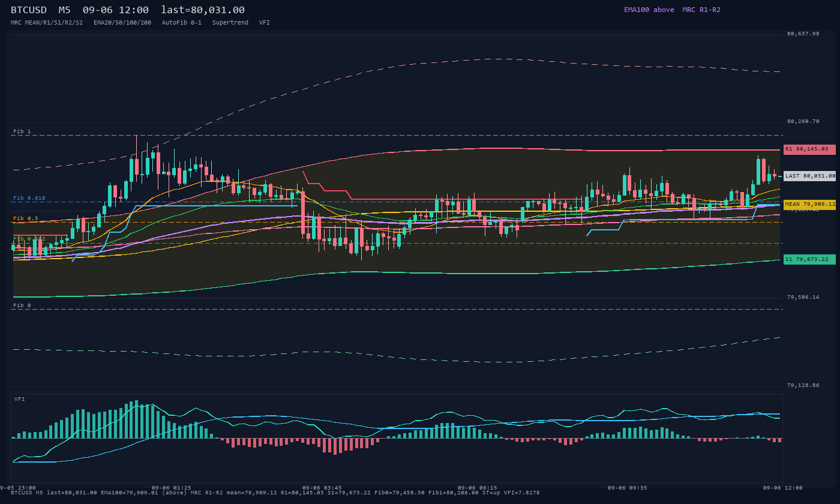The width and height of the screenshot is (840, 504).
Task: Click the 80,260.70 price axis label
Action: 803,121
